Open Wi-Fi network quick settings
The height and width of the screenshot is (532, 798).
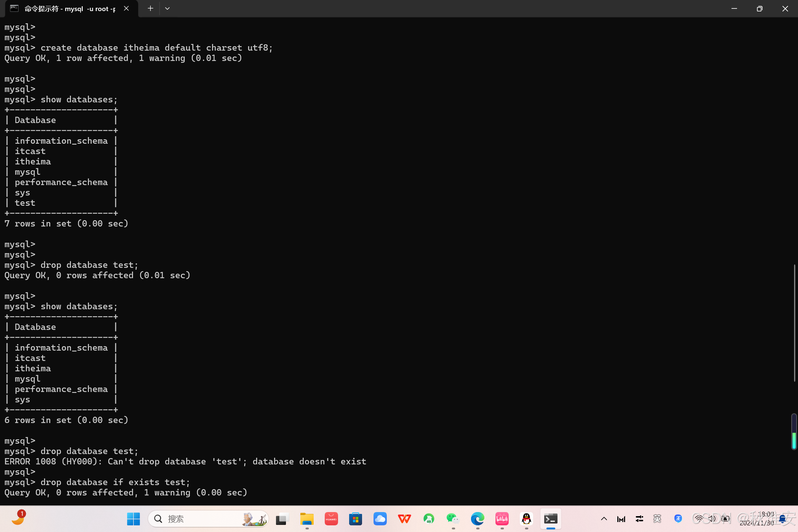(x=698, y=519)
